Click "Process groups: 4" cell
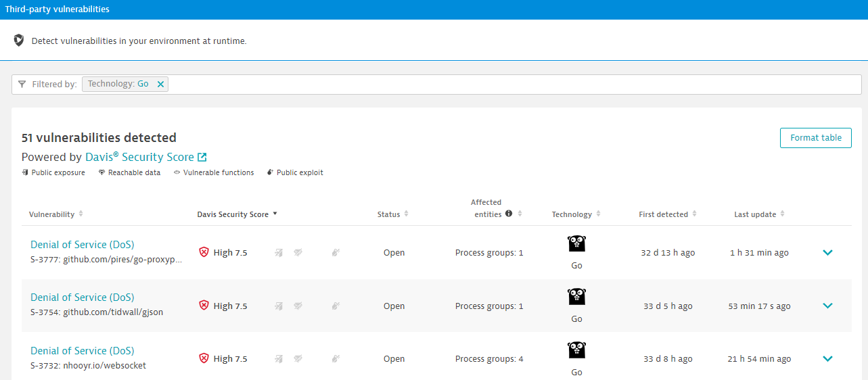 (x=489, y=359)
